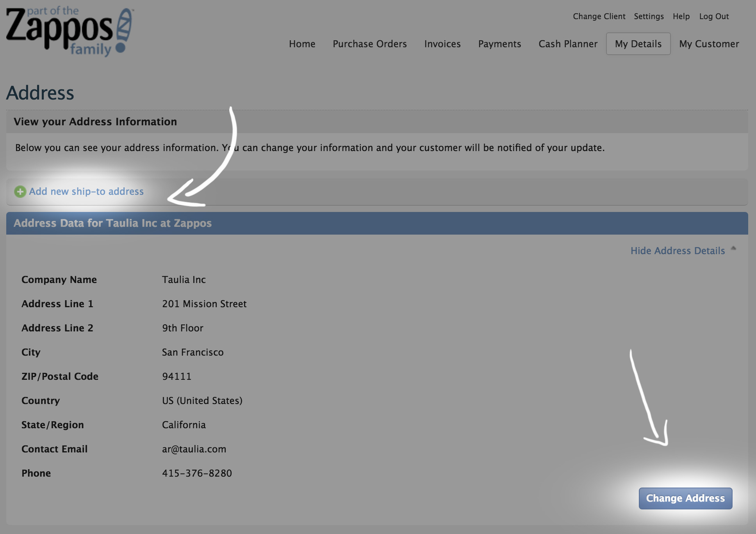Click the city value San Francisco

tap(193, 352)
